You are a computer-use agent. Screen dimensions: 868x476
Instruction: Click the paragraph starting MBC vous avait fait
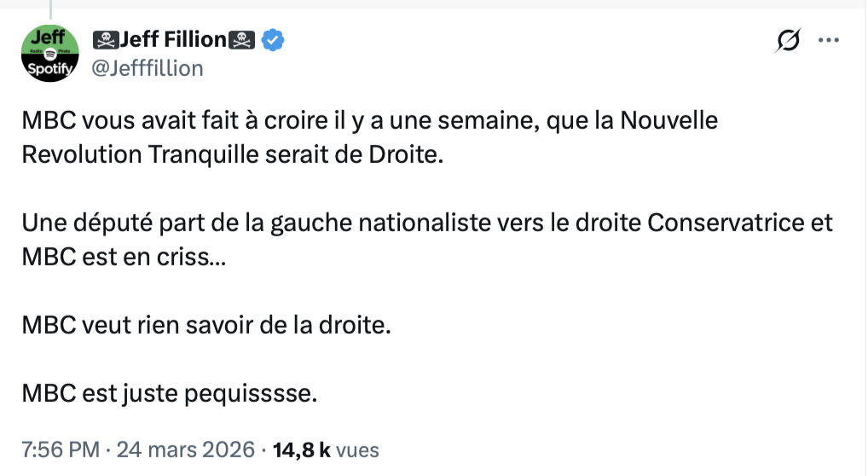click(370, 121)
